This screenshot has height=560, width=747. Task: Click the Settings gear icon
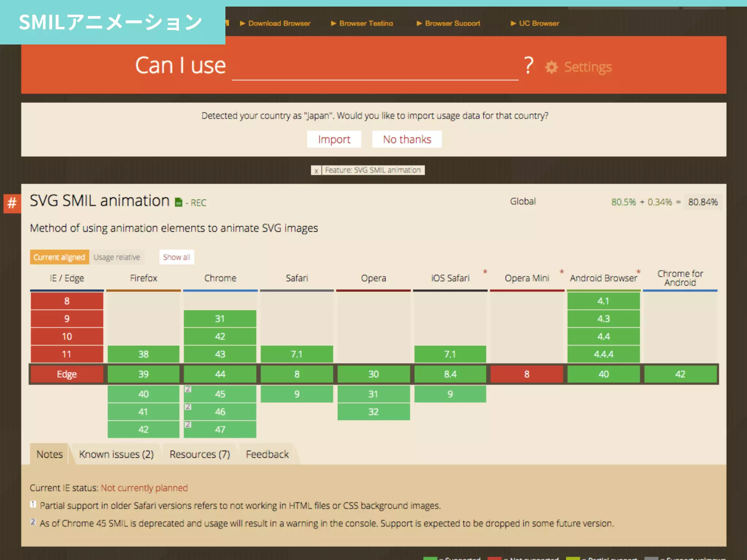coord(551,67)
